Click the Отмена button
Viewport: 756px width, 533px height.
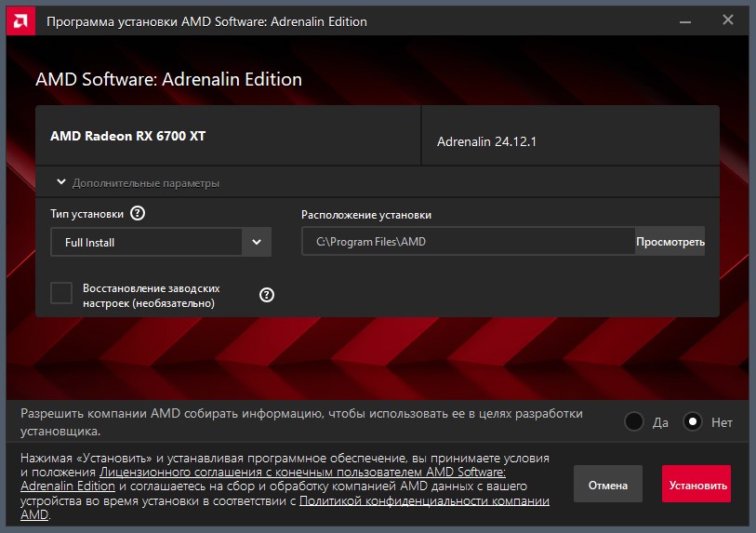[608, 485]
